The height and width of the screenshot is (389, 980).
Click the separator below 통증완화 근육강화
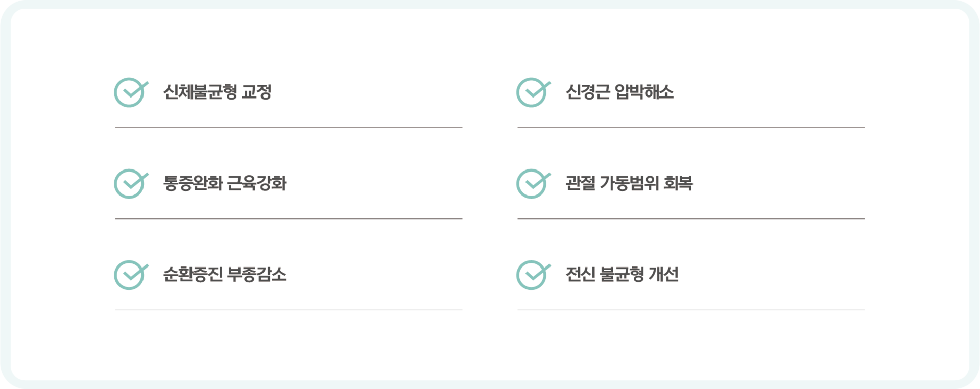tap(289, 218)
